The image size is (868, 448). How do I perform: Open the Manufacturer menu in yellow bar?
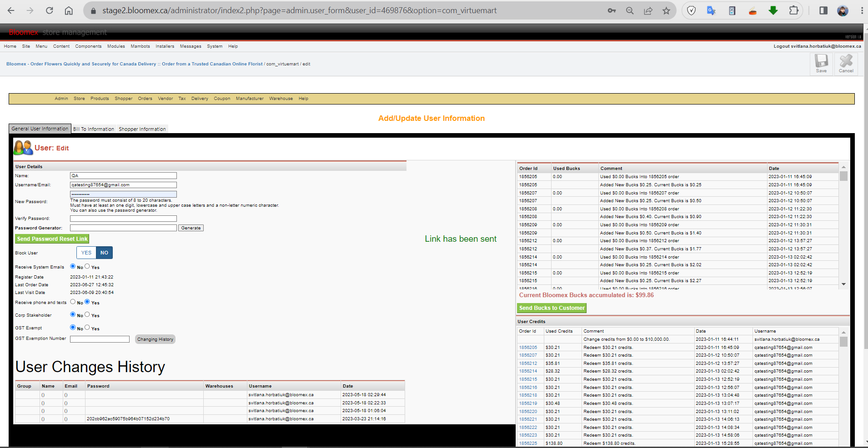pyautogui.click(x=250, y=99)
